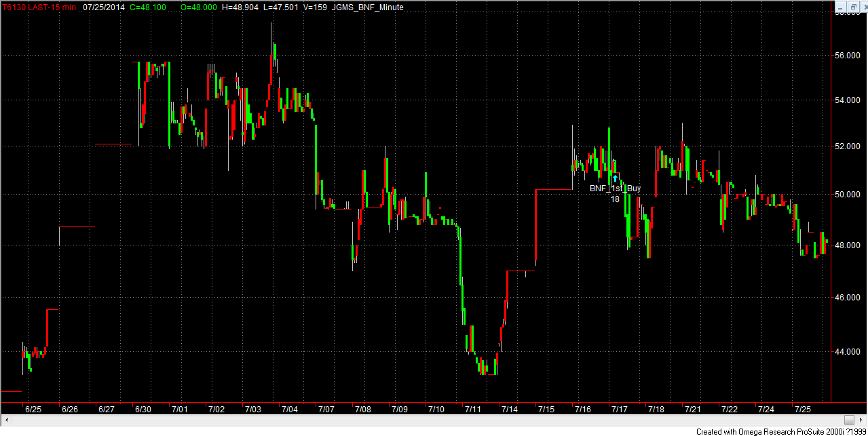Click the scrollbar left arrow
This screenshot has height=436, width=868.
point(5,420)
